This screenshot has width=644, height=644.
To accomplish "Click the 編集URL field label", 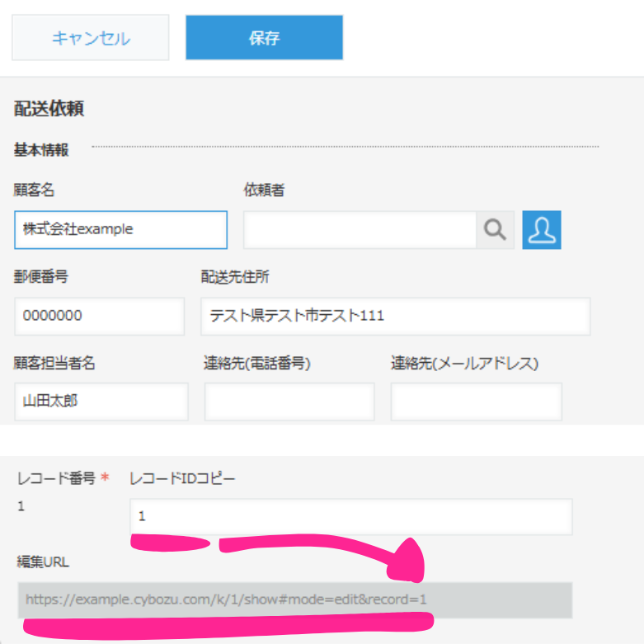I will pyautogui.click(x=44, y=562).
